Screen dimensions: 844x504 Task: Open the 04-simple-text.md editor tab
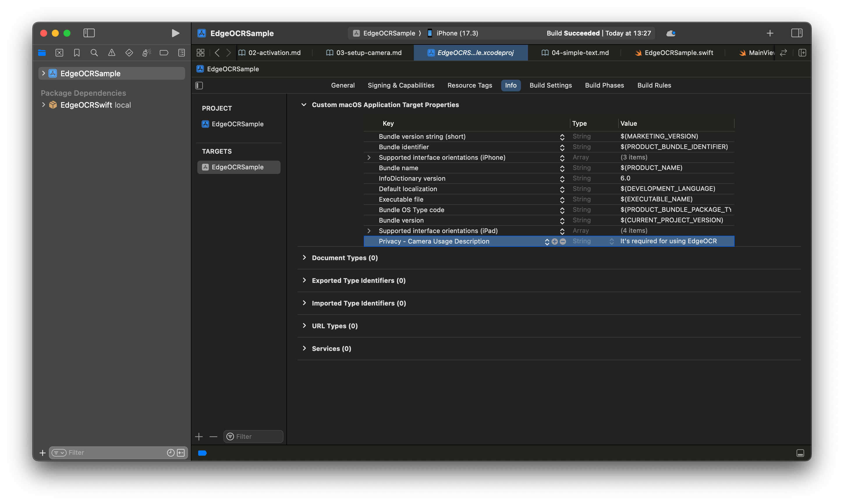575,53
